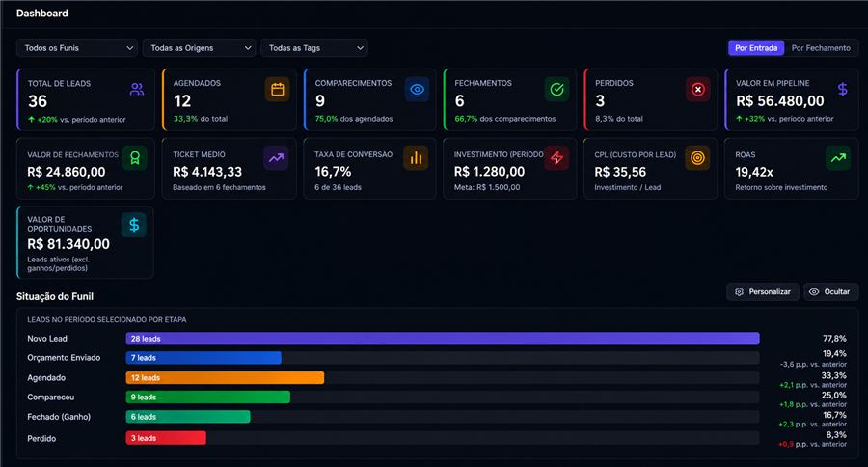868x467 pixels.
Task: Select the Por Entrada view toggle
Action: [x=756, y=48]
